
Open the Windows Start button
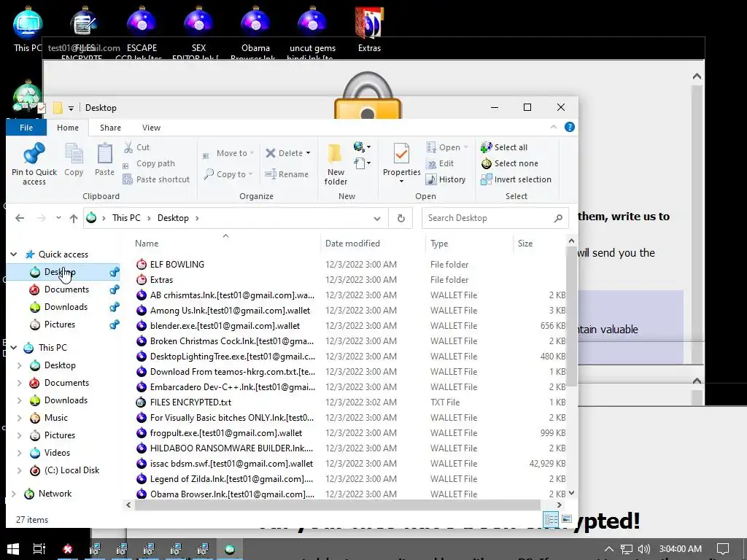[x=13, y=549]
